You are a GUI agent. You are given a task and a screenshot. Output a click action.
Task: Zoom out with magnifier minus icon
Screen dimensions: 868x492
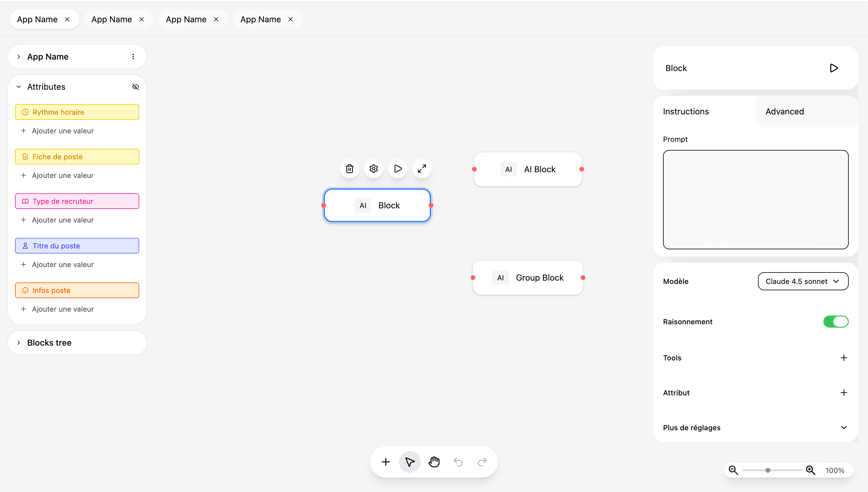733,470
